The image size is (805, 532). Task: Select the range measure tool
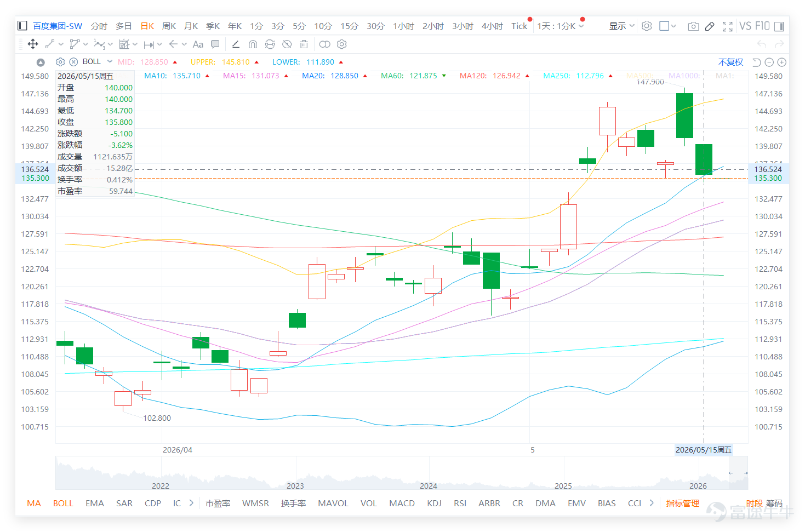click(x=149, y=44)
